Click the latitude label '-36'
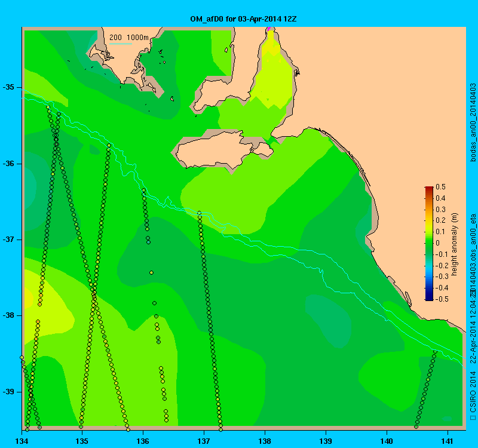The image size is (478, 448). point(8,164)
